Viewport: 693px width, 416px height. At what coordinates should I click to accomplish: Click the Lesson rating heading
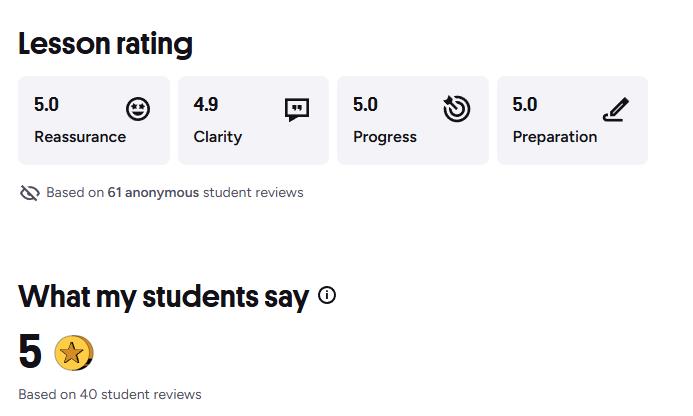coord(105,44)
